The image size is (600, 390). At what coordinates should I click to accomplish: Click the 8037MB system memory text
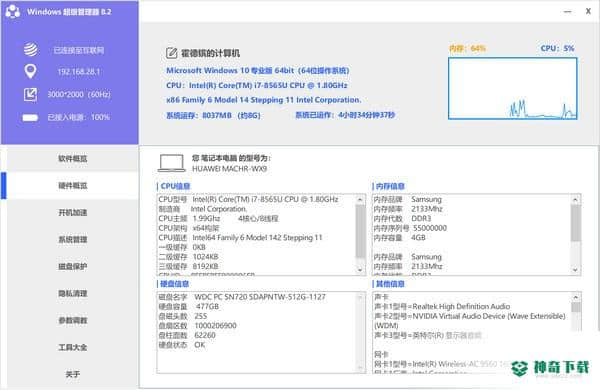click(213, 115)
